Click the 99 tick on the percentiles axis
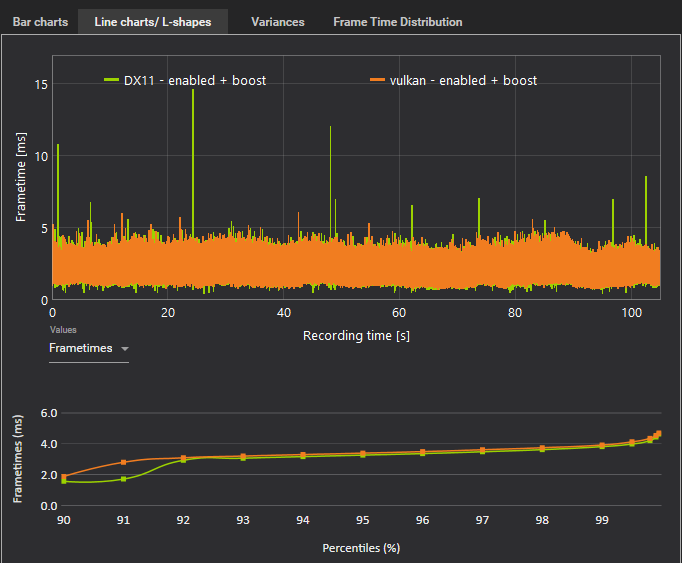Screen dimensions: 682x563 (602, 520)
